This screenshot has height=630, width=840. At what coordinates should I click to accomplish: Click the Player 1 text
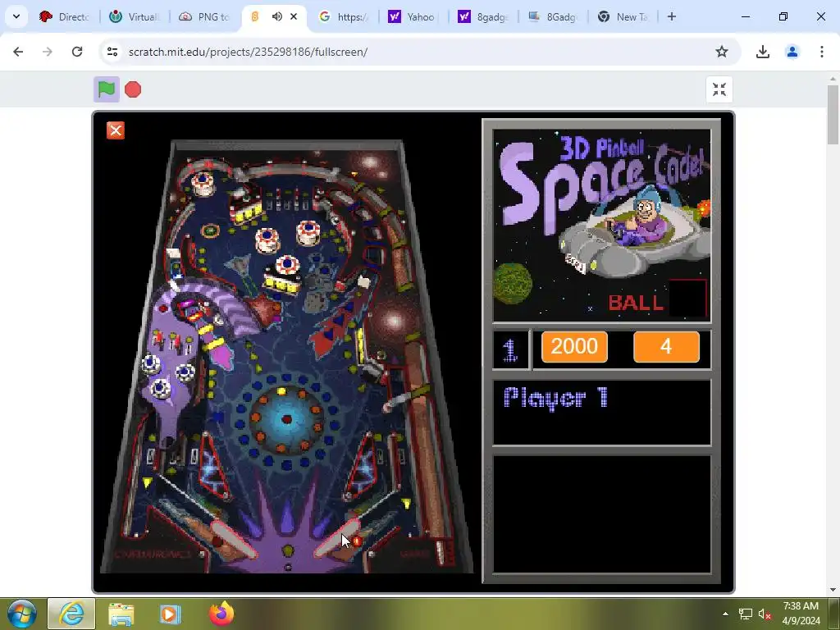coord(555,398)
